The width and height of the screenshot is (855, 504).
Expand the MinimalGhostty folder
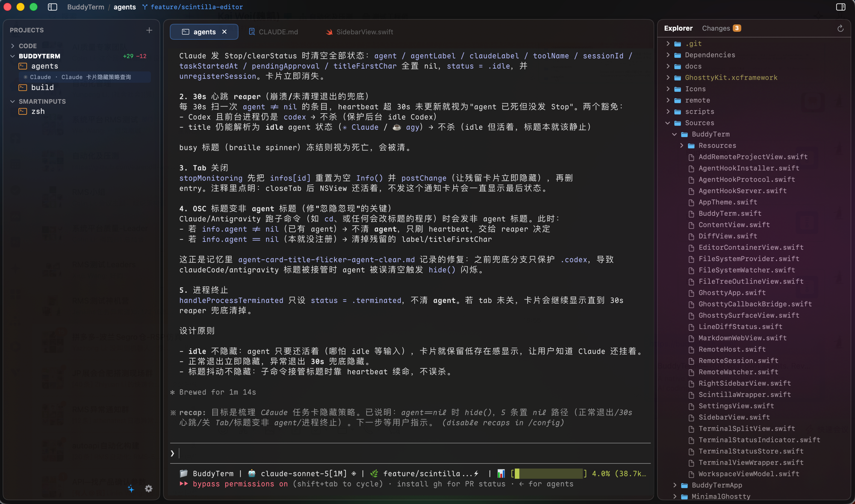(675, 496)
